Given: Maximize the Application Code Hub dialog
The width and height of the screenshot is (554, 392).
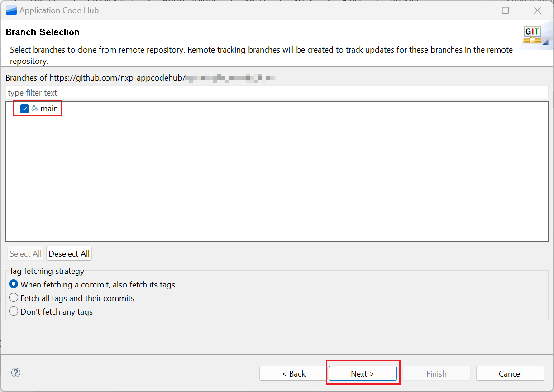Looking at the screenshot, I should [x=505, y=10].
